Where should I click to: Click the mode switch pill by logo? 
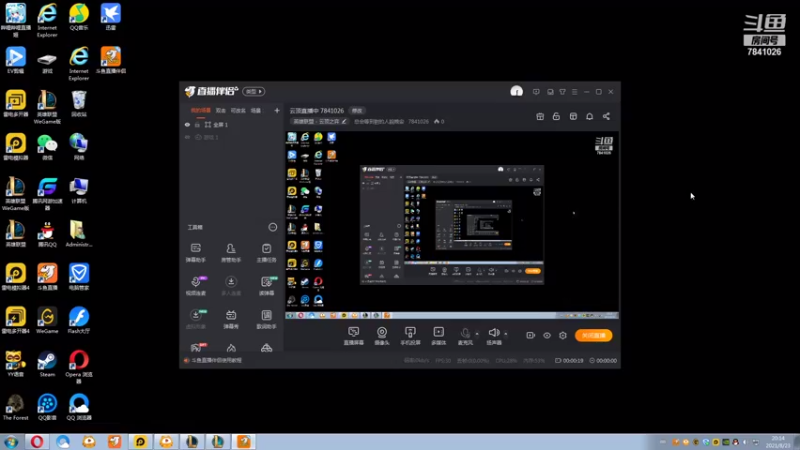click(x=254, y=91)
